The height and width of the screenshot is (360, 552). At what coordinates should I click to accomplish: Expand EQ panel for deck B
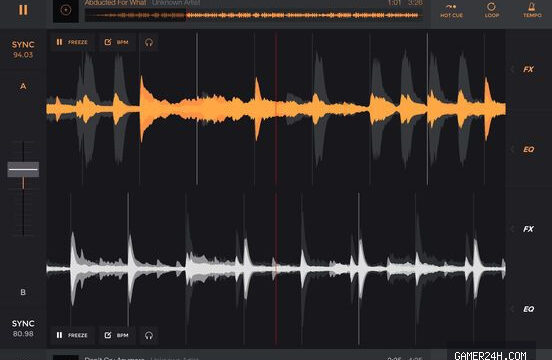click(x=528, y=309)
